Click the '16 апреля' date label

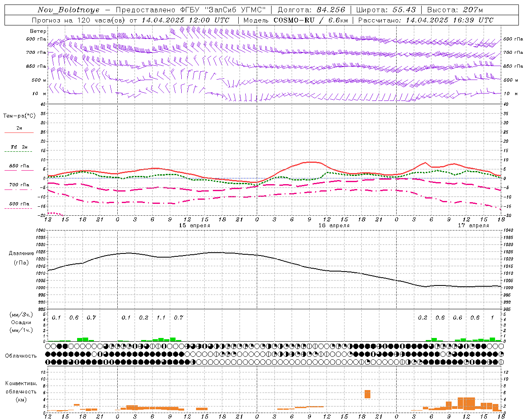334,226
